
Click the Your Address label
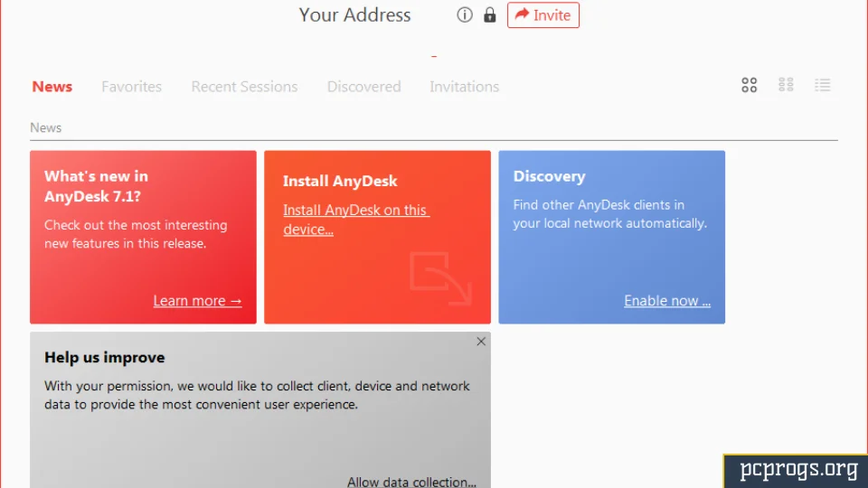[354, 15]
